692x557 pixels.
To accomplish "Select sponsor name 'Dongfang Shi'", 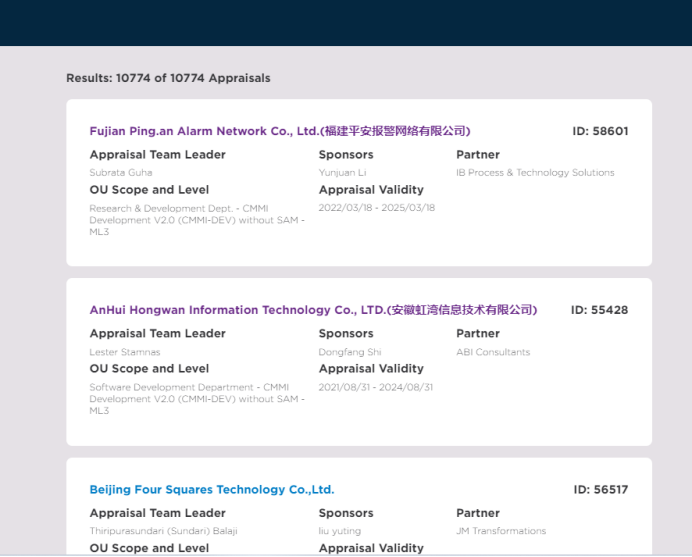I will coord(350,352).
